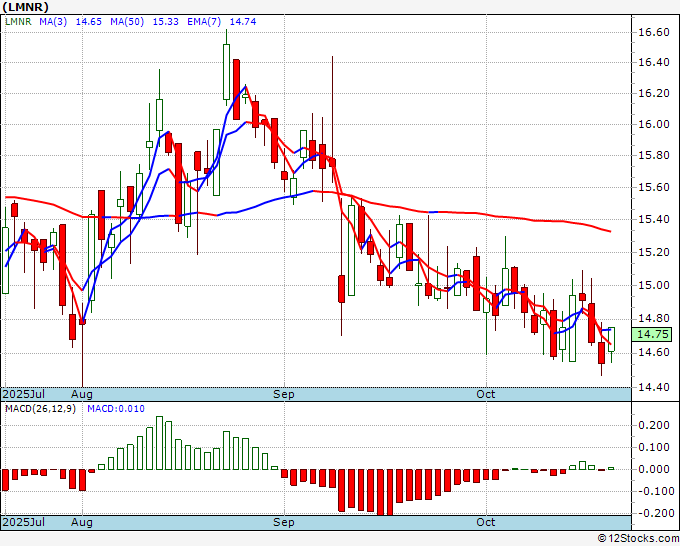Click the MACD(26,12,9) indicator label
The image size is (680, 546).
tap(40, 409)
